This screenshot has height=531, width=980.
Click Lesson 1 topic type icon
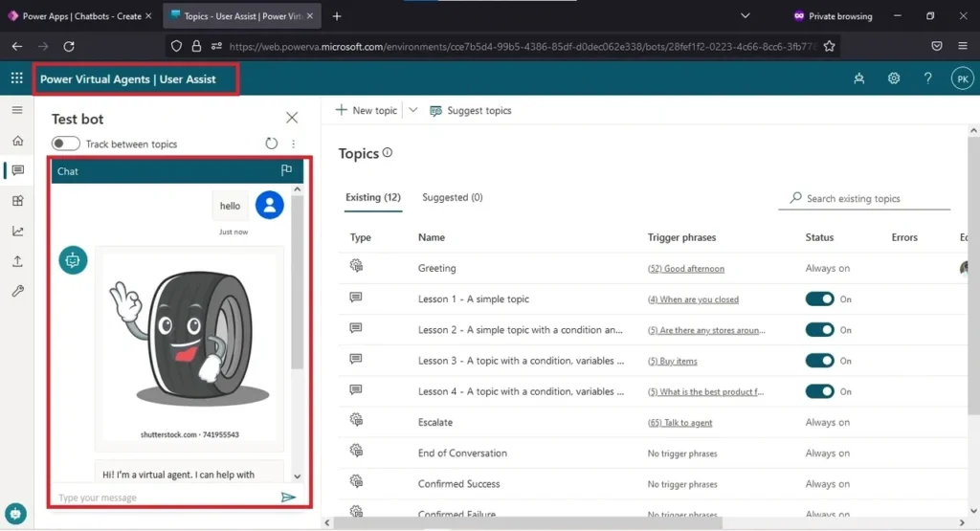point(356,298)
